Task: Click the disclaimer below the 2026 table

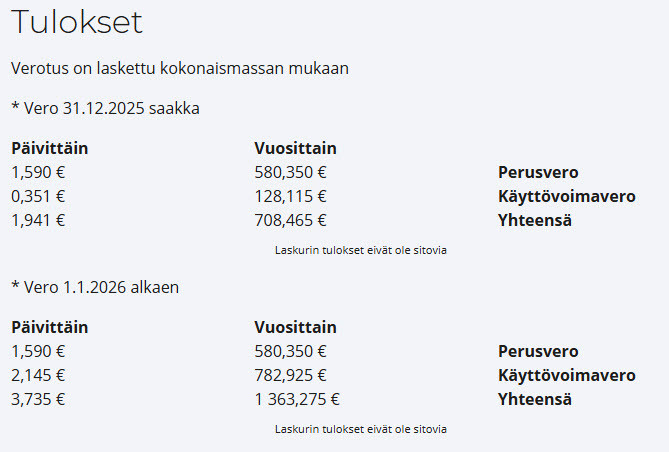Action: click(360, 429)
